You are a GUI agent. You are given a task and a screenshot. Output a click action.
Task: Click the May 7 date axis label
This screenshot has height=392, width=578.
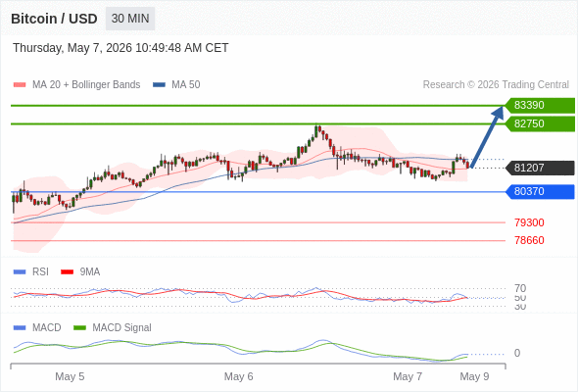tap(408, 376)
